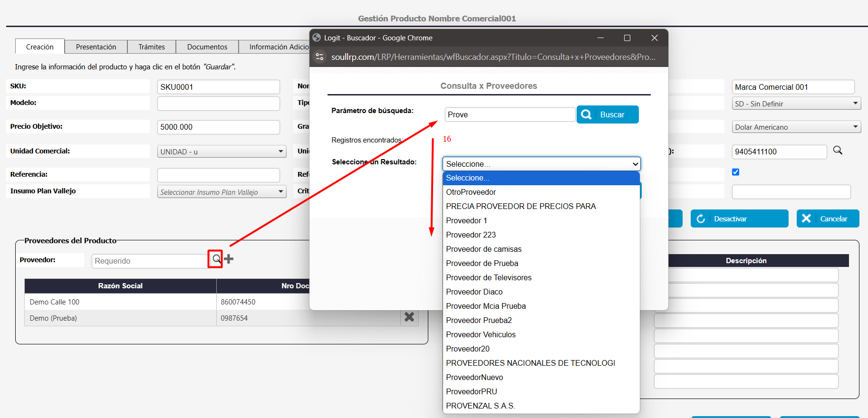Toggle the checked blue checkbox
868x418 pixels.
pos(736,172)
